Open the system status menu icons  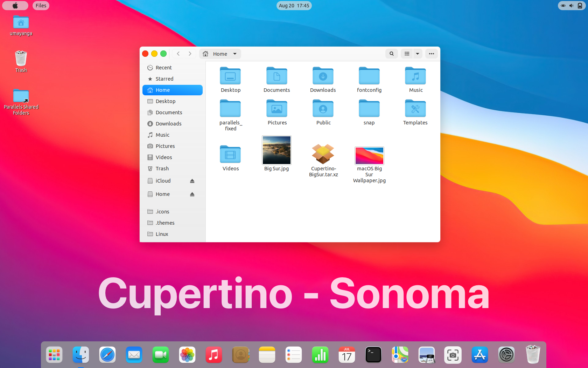[572, 6]
